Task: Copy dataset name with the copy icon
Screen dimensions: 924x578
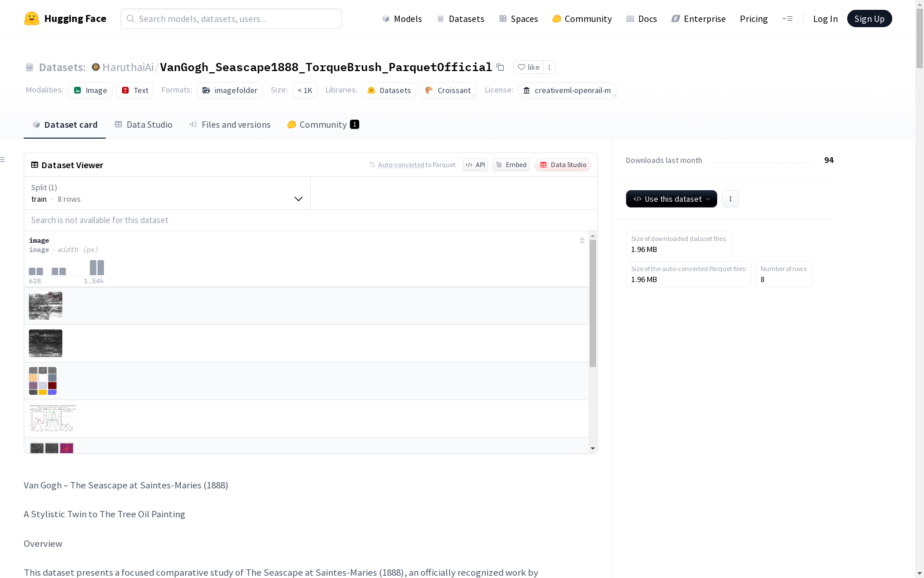Action: 500,67
